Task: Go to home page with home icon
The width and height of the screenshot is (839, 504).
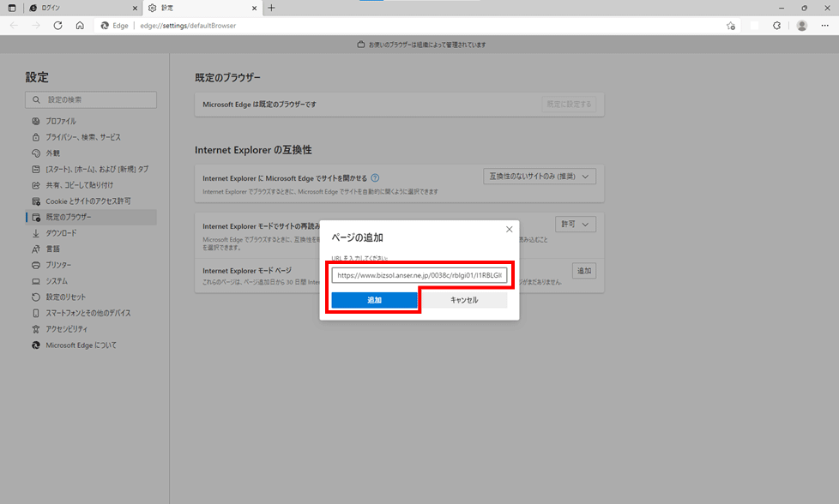Action: (80, 26)
